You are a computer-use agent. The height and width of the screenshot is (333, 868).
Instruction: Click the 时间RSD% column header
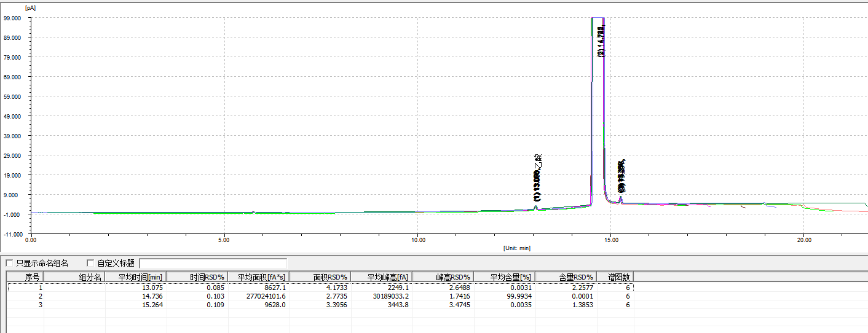point(197,277)
